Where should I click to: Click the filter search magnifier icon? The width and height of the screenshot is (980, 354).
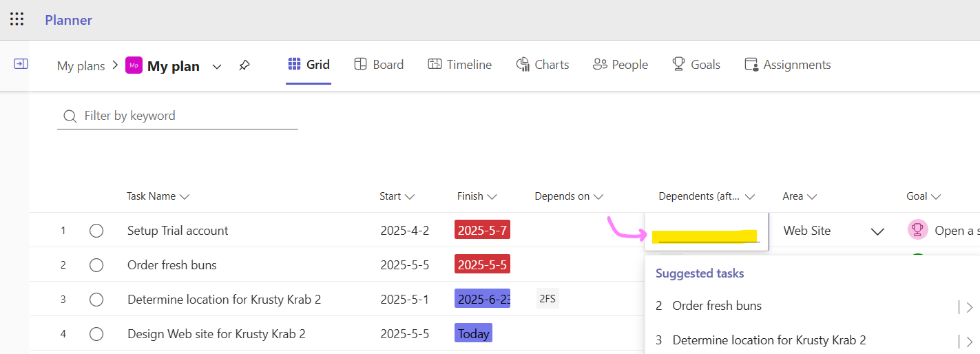[70, 116]
